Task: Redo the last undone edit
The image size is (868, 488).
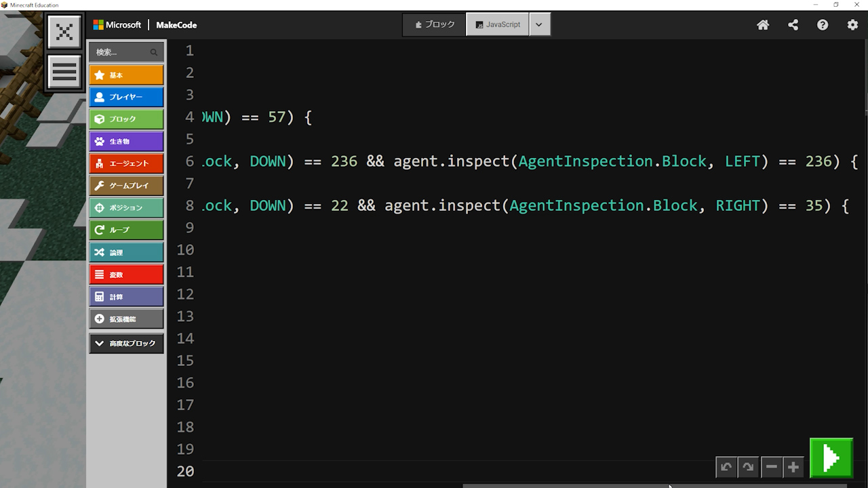Action: (748, 467)
